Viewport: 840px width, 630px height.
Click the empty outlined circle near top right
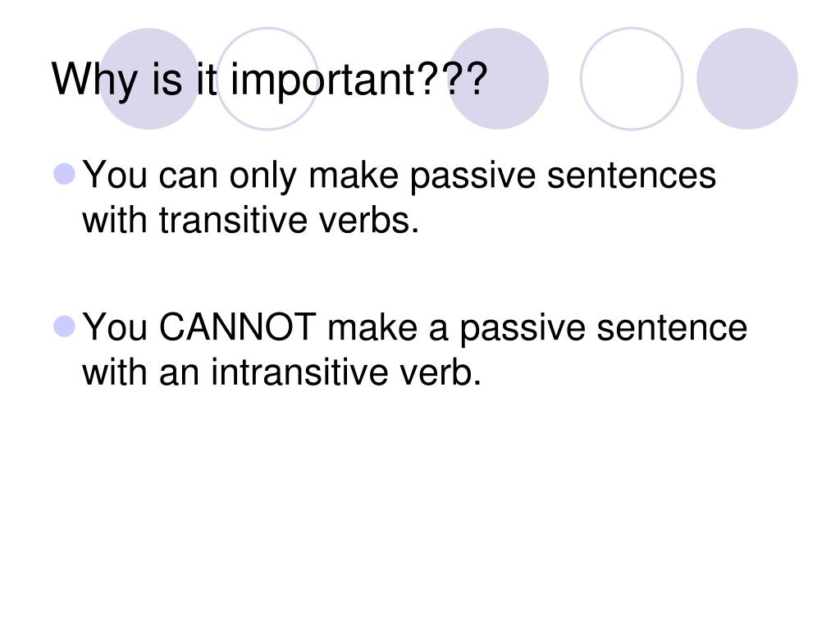coord(632,79)
